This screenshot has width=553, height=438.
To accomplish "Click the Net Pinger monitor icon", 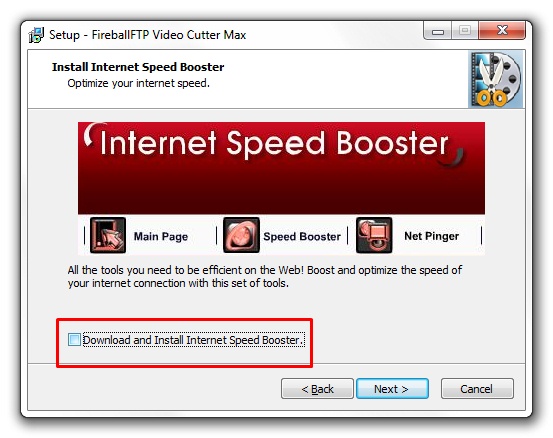I will (x=374, y=235).
